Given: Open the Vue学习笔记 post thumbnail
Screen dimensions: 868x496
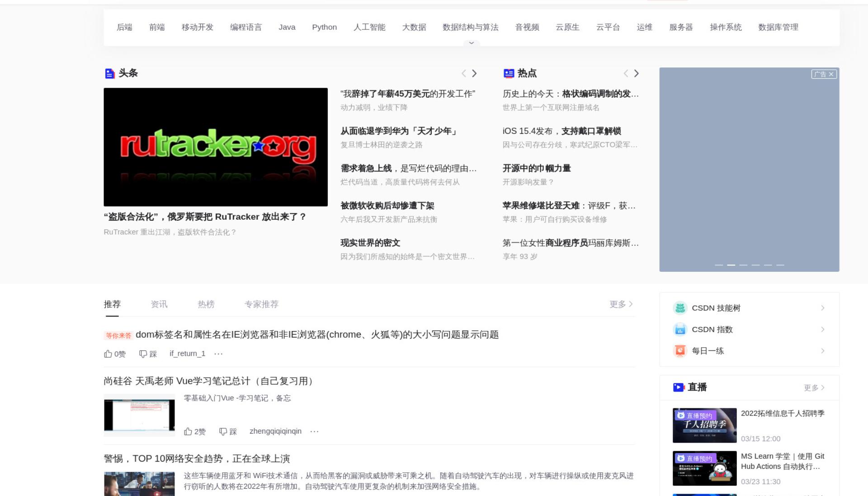Looking at the screenshot, I should (x=139, y=415).
